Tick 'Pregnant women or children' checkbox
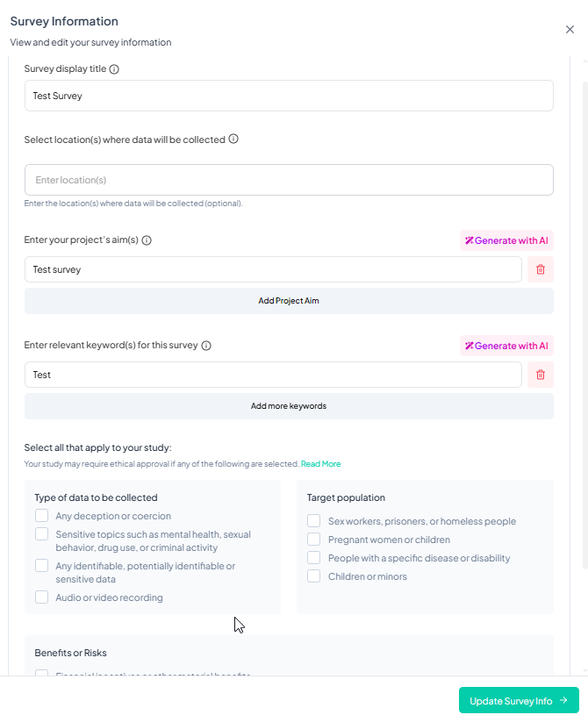Viewport: 588px width, 722px height. [313, 540]
